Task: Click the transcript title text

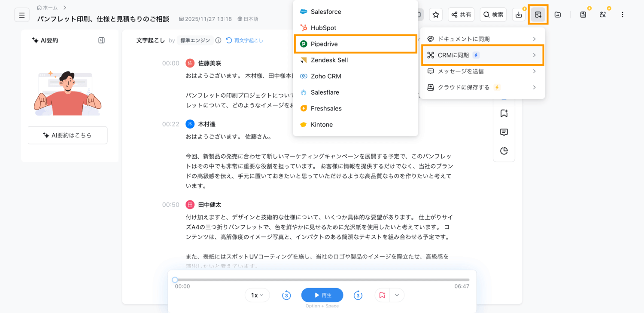Action: coord(103,19)
